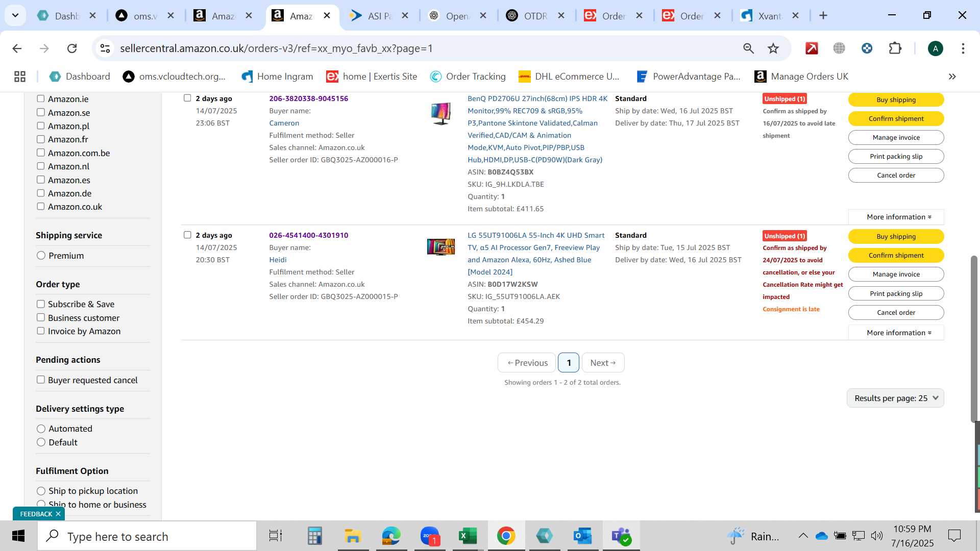Show more bookmarks with the double chevron
This screenshot has height=551, width=980.
[952, 77]
